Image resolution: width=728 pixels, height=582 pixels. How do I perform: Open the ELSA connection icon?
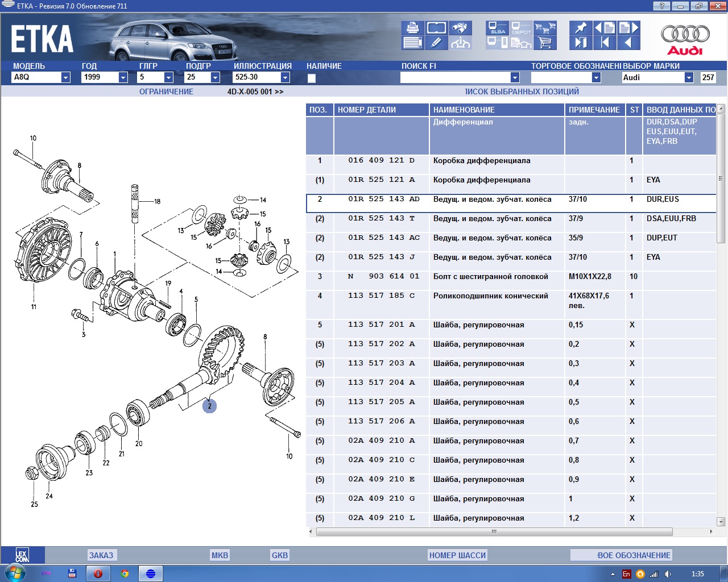coord(498,28)
